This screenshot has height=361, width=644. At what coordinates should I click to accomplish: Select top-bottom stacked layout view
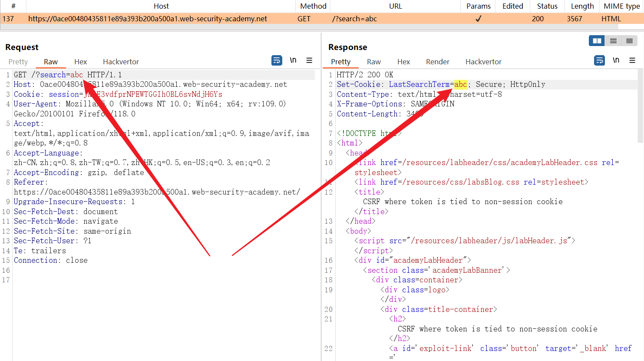[613, 41]
